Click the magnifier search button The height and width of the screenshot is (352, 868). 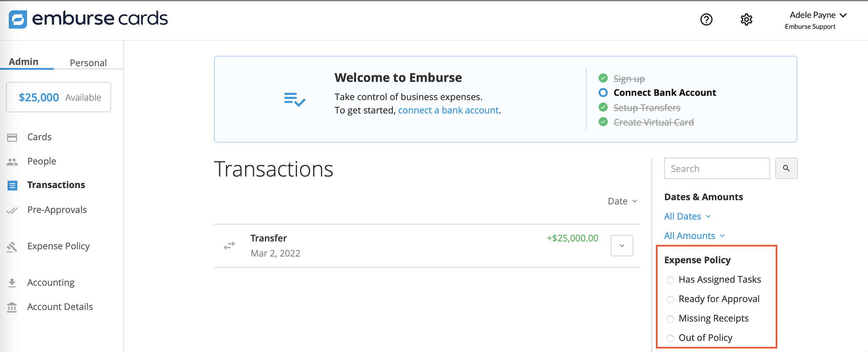pos(786,168)
